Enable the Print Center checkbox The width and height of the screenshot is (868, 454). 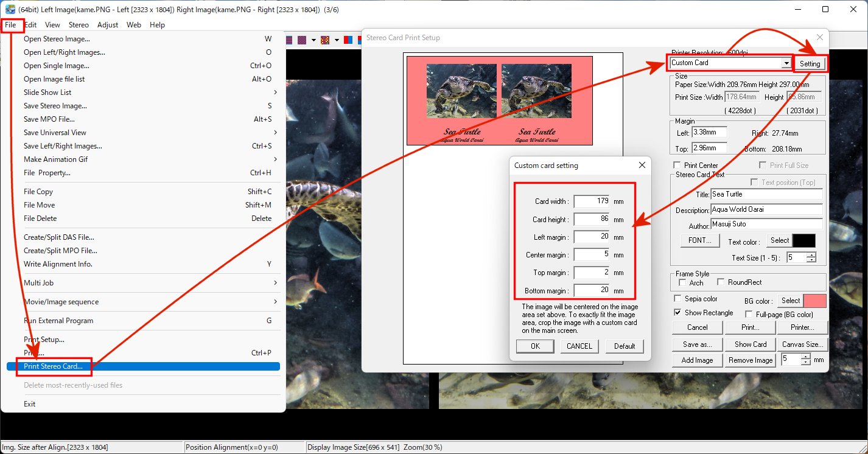(677, 166)
